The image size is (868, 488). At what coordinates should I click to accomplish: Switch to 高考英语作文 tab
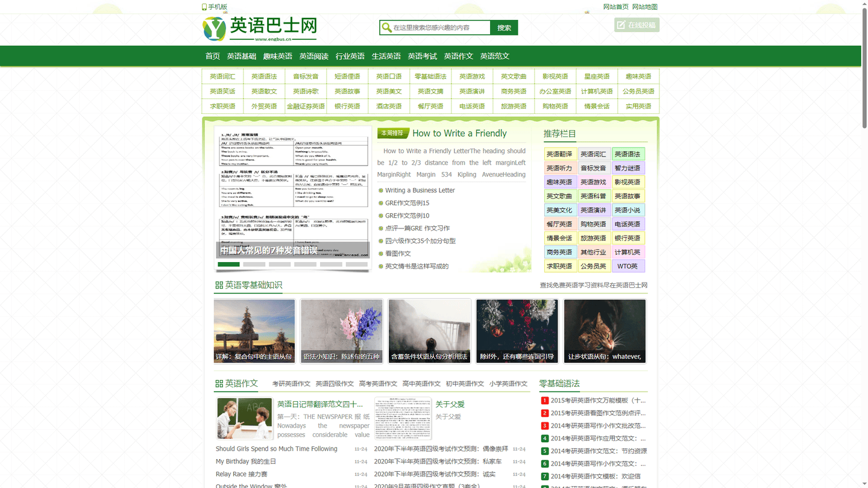[x=378, y=384]
